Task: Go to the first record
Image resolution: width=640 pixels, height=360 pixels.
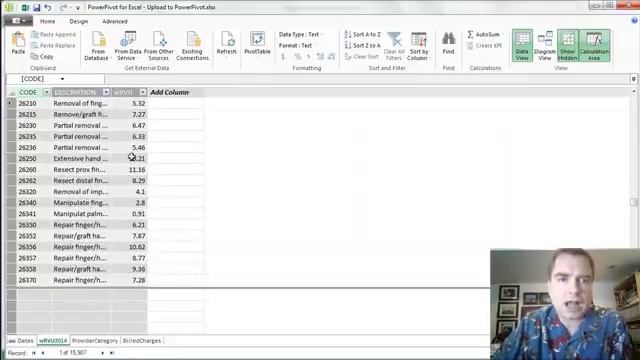Action: [x=34, y=353]
